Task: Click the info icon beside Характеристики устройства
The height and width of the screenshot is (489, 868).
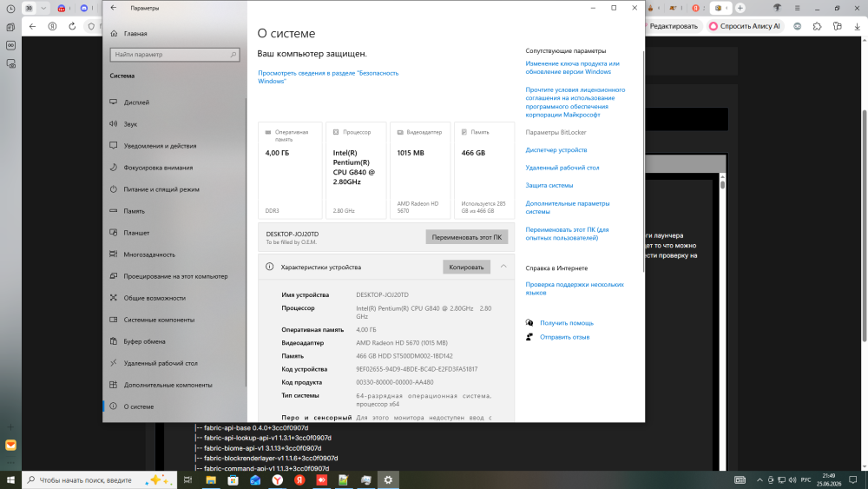Action: click(270, 267)
